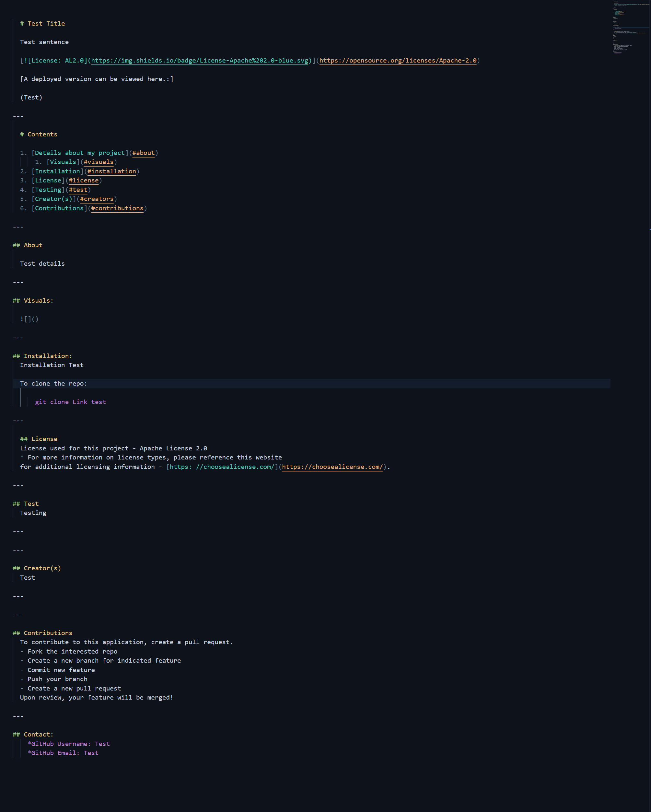Follow the #license link in Contents list
This screenshot has width=651, height=812.
pos(84,180)
